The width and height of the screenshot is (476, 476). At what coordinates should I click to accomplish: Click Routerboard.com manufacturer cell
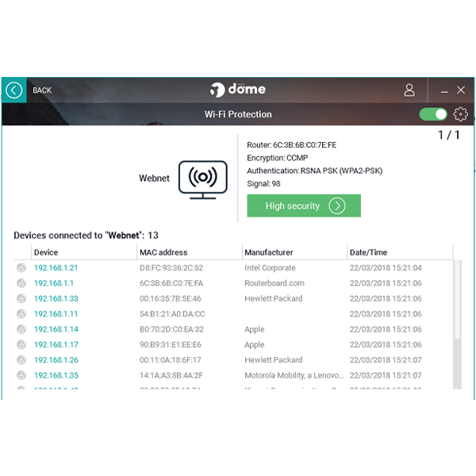[274, 283]
